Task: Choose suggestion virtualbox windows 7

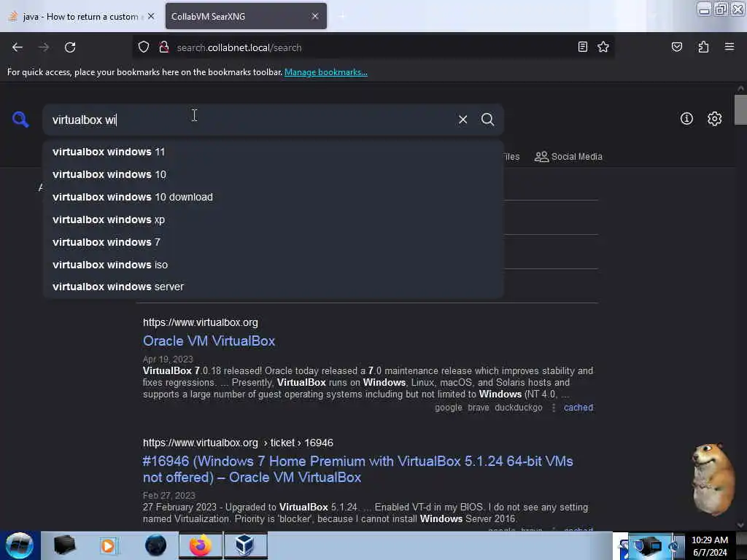Action: click(x=274, y=242)
